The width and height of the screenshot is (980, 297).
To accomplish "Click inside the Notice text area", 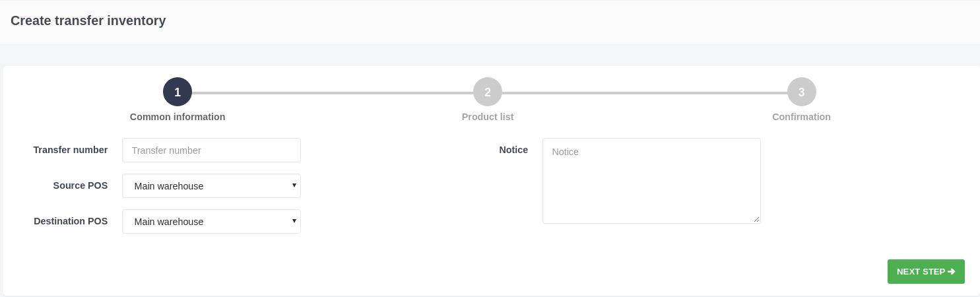I will click(x=651, y=181).
